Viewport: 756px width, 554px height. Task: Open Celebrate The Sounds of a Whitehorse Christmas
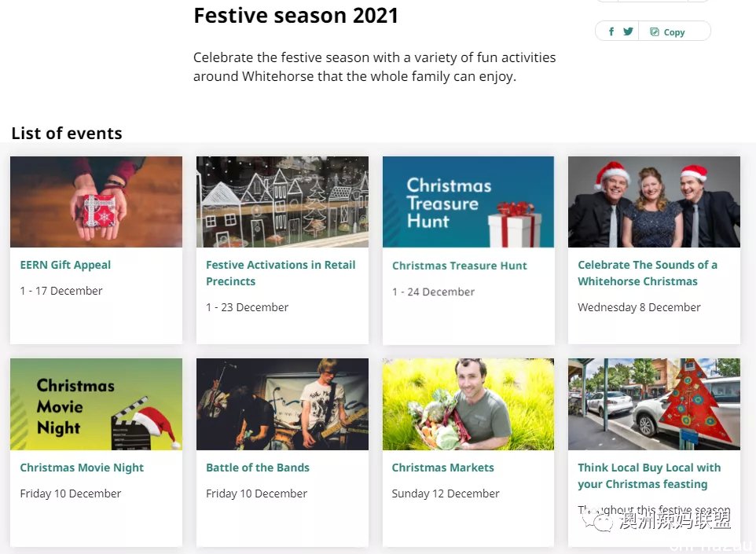[x=648, y=273]
